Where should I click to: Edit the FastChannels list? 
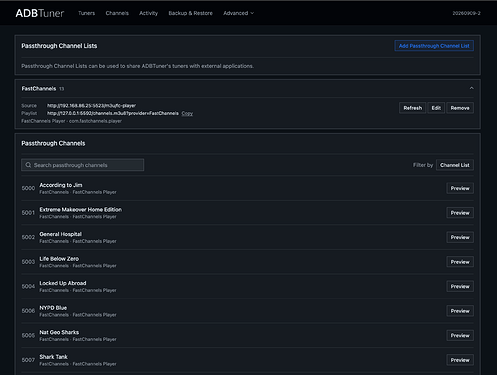tap(436, 108)
